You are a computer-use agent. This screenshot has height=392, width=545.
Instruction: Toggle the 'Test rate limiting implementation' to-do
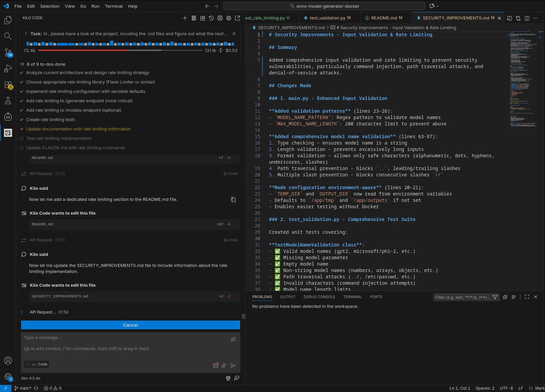tap(22, 138)
